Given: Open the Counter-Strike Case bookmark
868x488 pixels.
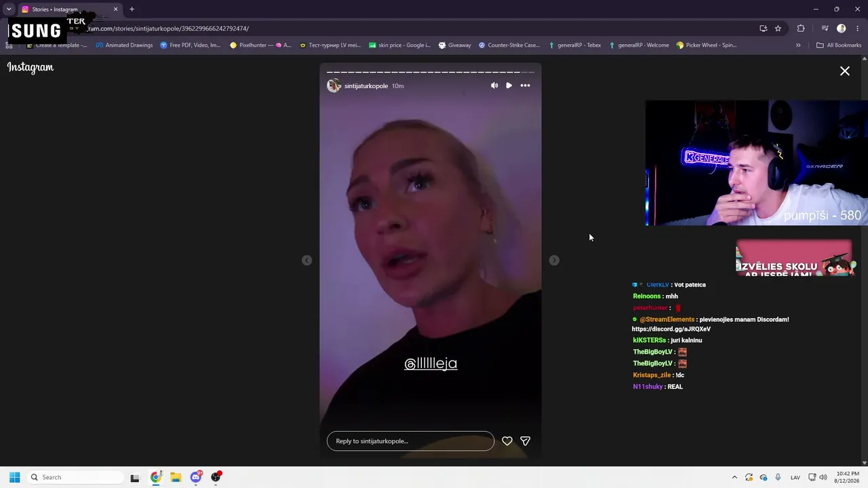Looking at the screenshot, I should (x=509, y=45).
